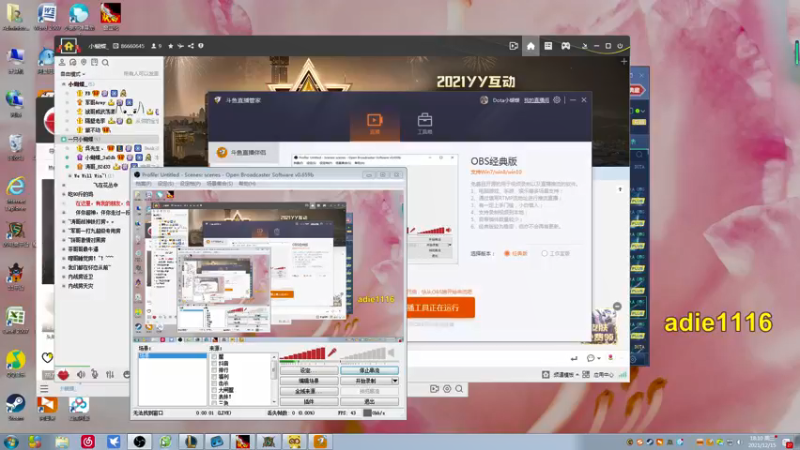Toggle OBS microphone mute icon
Viewport: 800px width, 450px height.
click(x=332, y=352)
